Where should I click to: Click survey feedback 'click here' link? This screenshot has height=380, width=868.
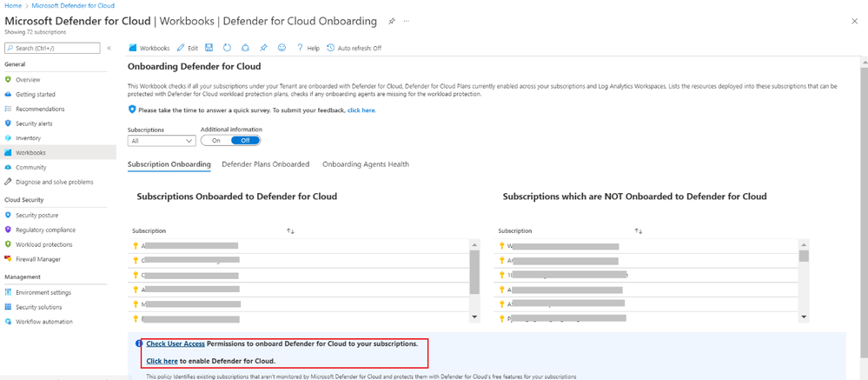361,110
